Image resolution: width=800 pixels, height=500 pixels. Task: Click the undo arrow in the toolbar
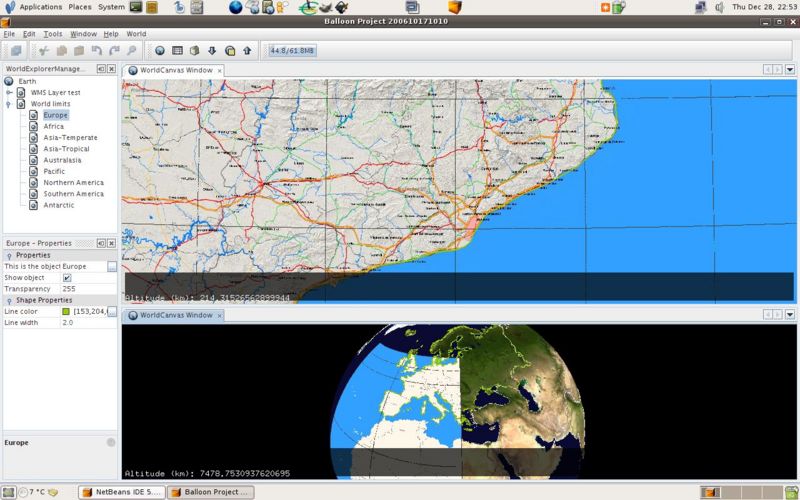tap(96, 50)
